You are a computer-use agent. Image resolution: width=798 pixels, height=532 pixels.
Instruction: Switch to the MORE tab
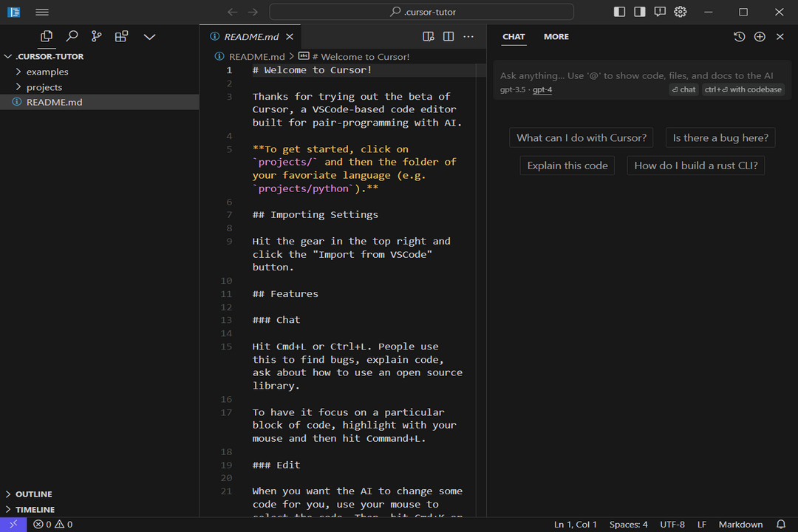tap(556, 37)
